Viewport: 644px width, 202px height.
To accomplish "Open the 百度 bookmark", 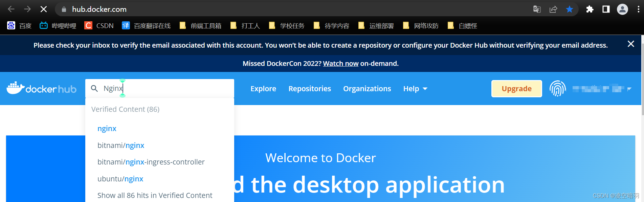I will tap(19, 26).
